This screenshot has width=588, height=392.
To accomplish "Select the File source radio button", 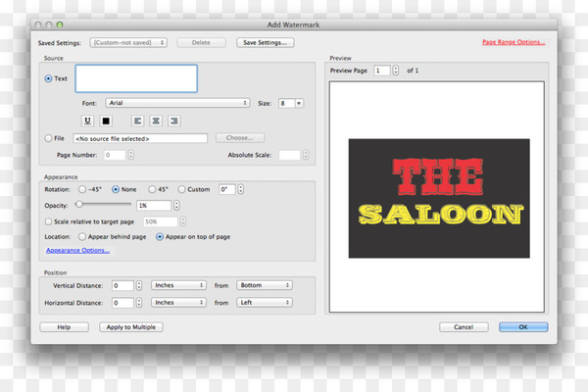I will 48,138.
